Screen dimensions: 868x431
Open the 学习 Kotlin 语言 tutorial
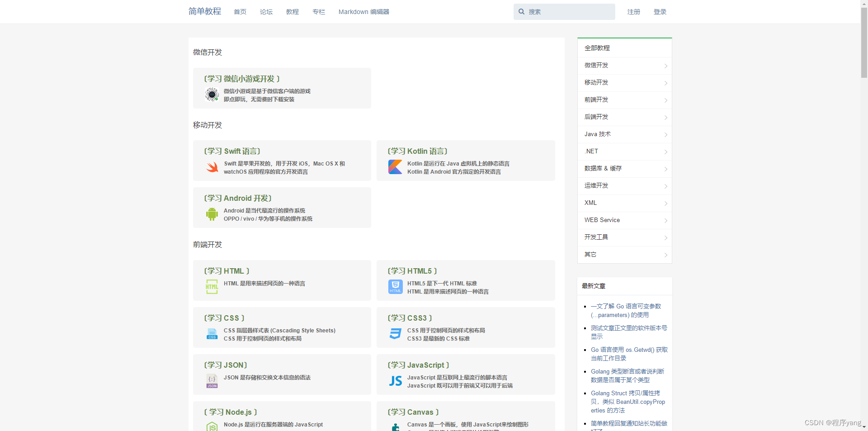(417, 151)
